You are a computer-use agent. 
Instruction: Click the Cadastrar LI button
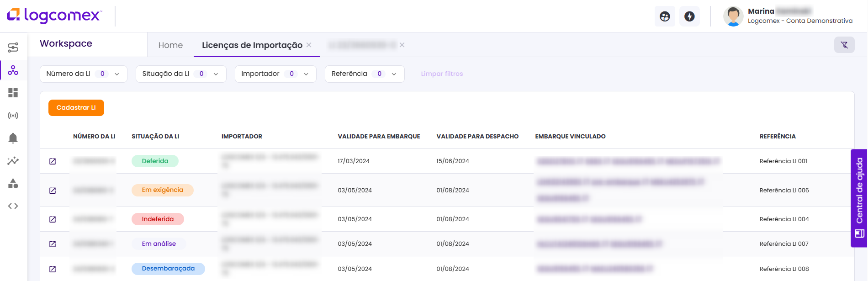pyautogui.click(x=76, y=108)
